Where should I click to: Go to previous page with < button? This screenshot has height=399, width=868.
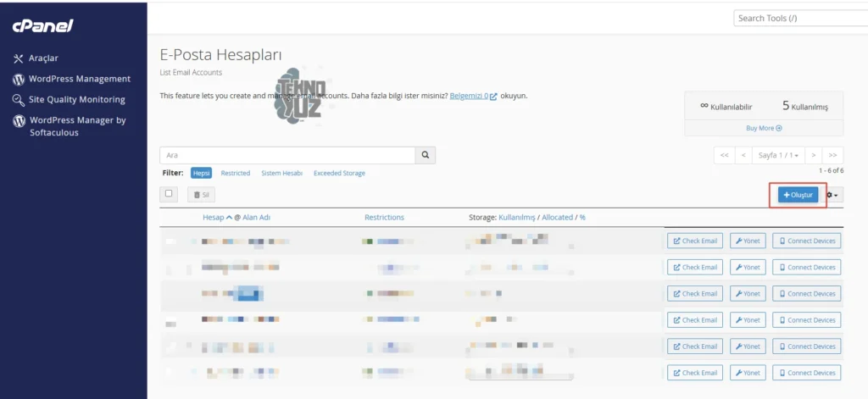pos(743,156)
